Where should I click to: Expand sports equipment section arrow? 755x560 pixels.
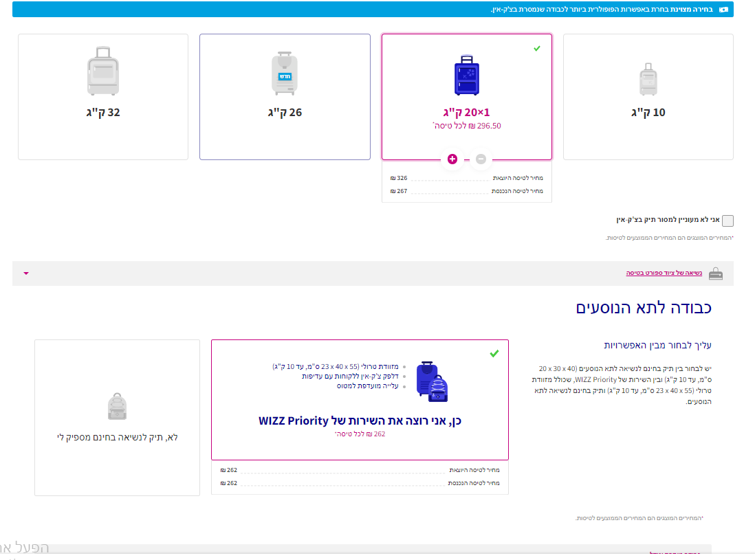26,273
